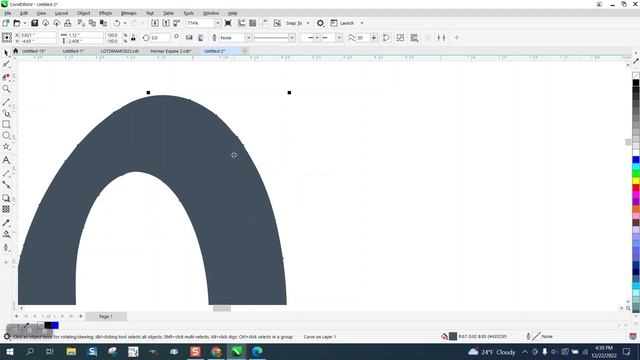Toggle mirror horizontally button
The image size is (640, 360).
point(189,38)
